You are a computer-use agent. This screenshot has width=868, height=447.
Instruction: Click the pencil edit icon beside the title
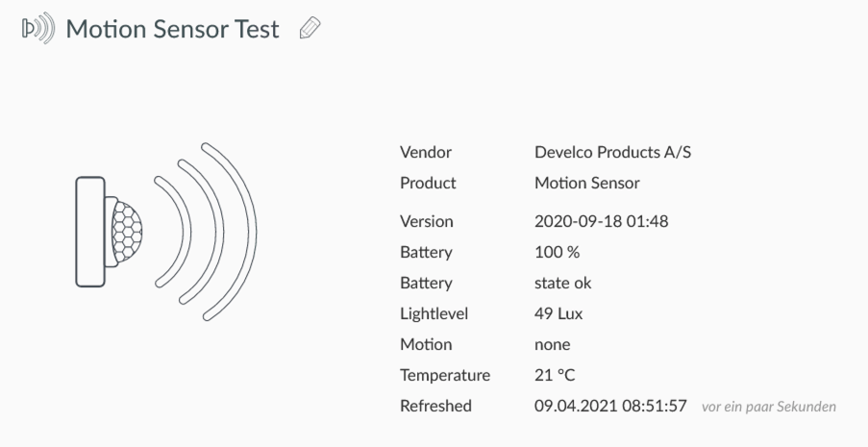pos(309,29)
